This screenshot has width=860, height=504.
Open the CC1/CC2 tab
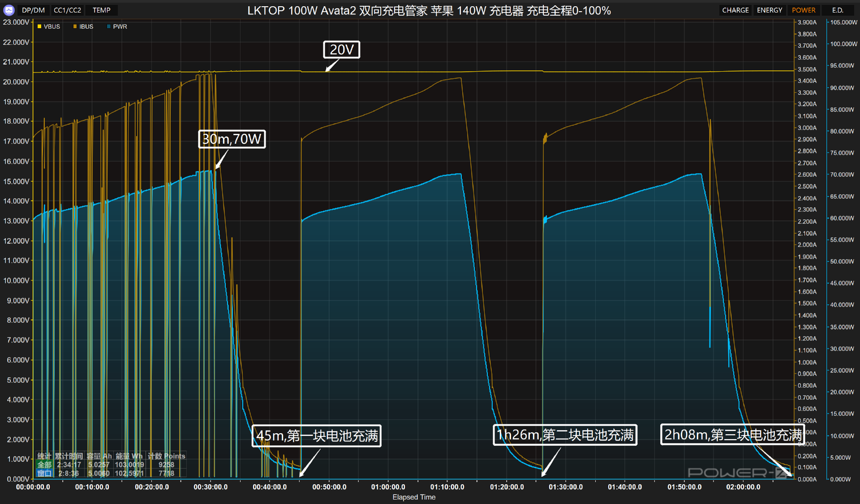pos(67,10)
